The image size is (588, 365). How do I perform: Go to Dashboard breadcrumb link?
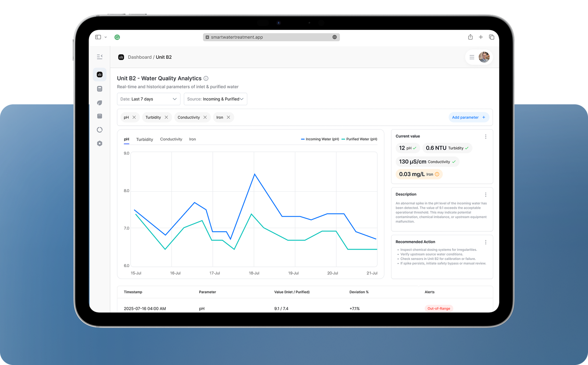point(140,57)
